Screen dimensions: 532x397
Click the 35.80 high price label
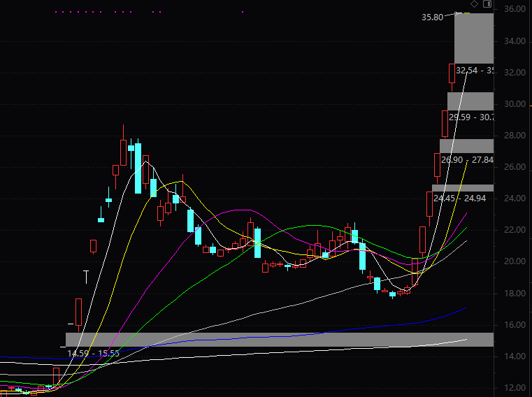(432, 17)
